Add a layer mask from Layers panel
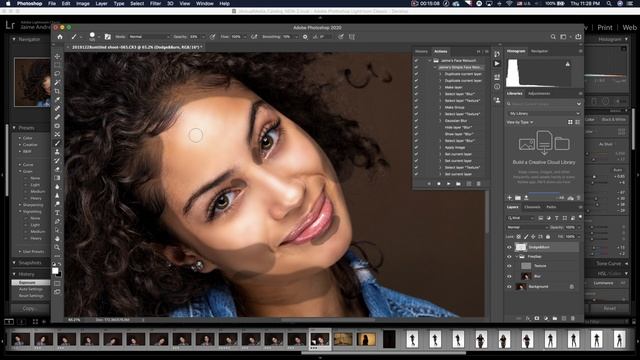The image size is (640, 360). [x=537, y=318]
